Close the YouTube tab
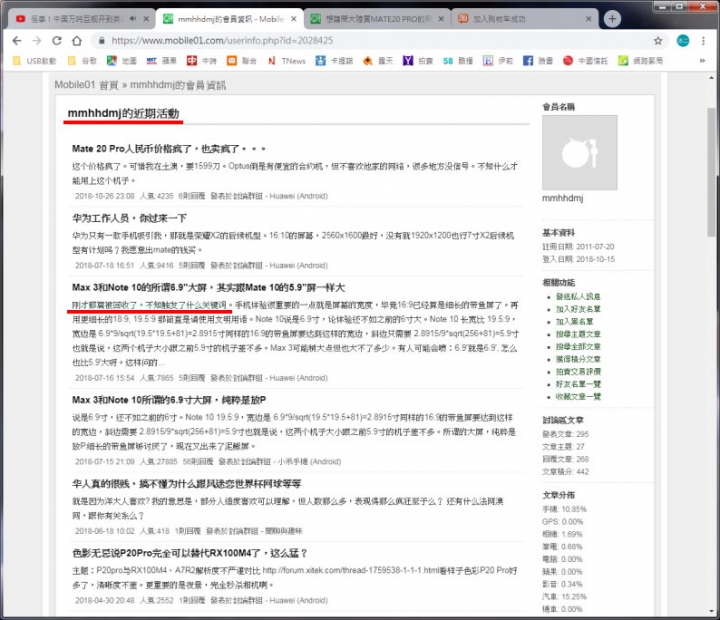 click(146, 19)
